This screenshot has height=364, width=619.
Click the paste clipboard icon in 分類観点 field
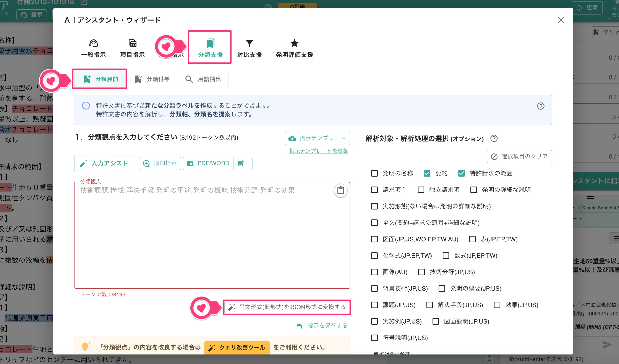340,190
